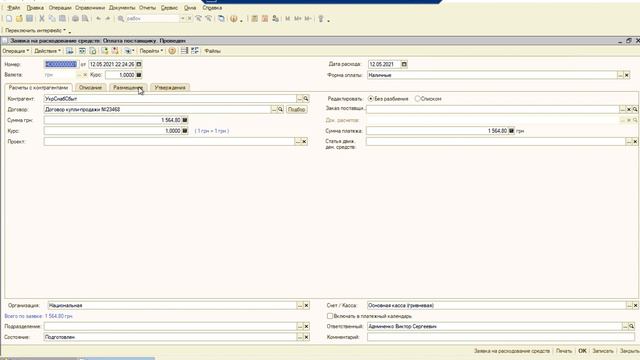
Task: Click the Заявка на расходование средств print button
Action: [x=512, y=351]
